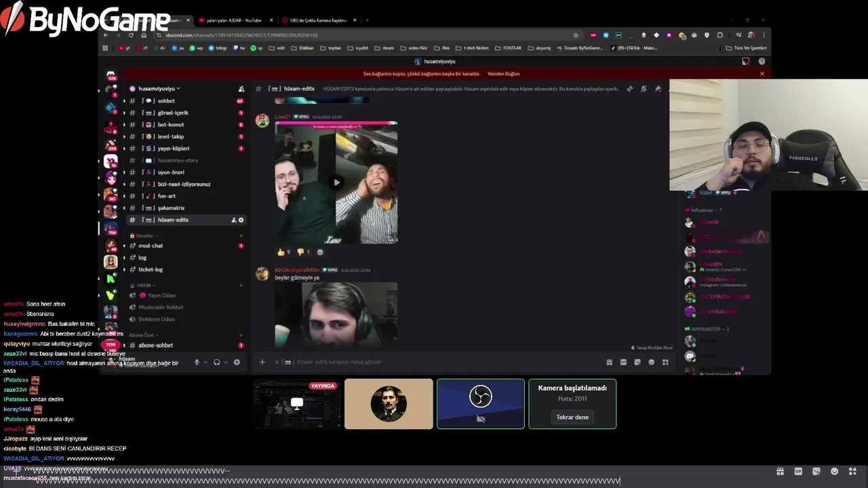868x488 pixels.
Task: Open the FONTLAR bookmarks folder
Action: (x=508, y=48)
